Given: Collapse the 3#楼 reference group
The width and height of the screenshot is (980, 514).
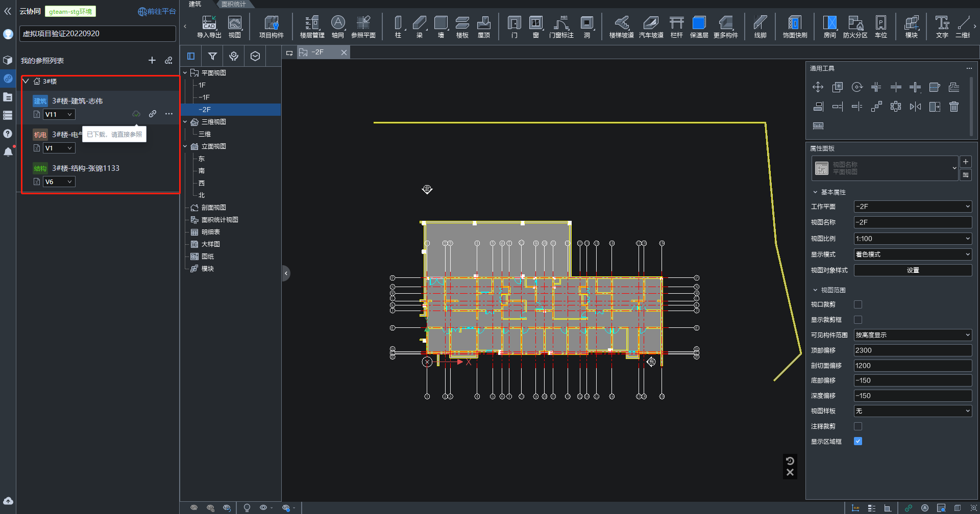Looking at the screenshot, I should [x=26, y=81].
